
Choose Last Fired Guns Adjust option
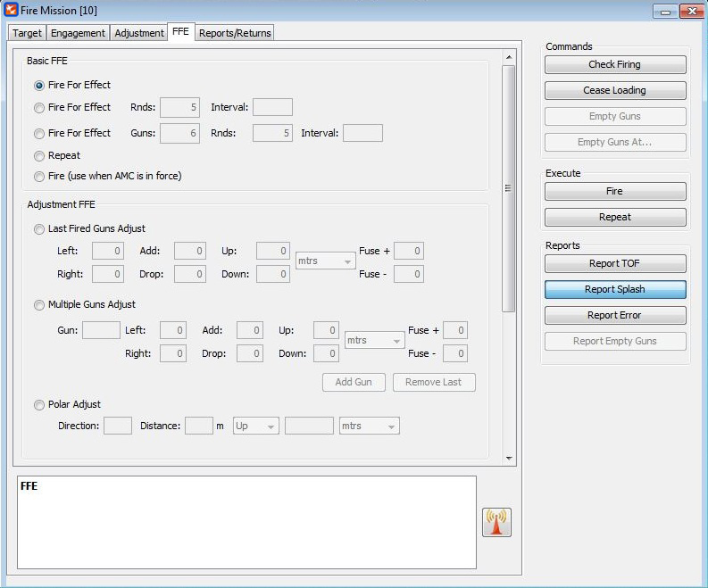[39, 229]
